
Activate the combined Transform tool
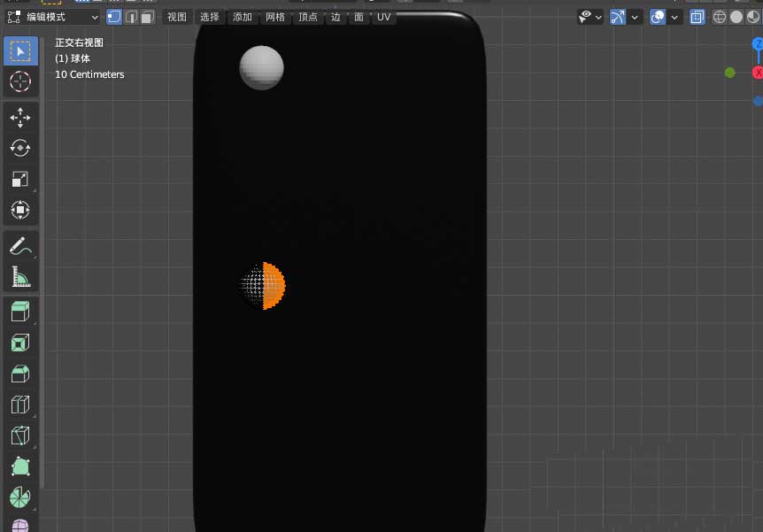click(20, 210)
